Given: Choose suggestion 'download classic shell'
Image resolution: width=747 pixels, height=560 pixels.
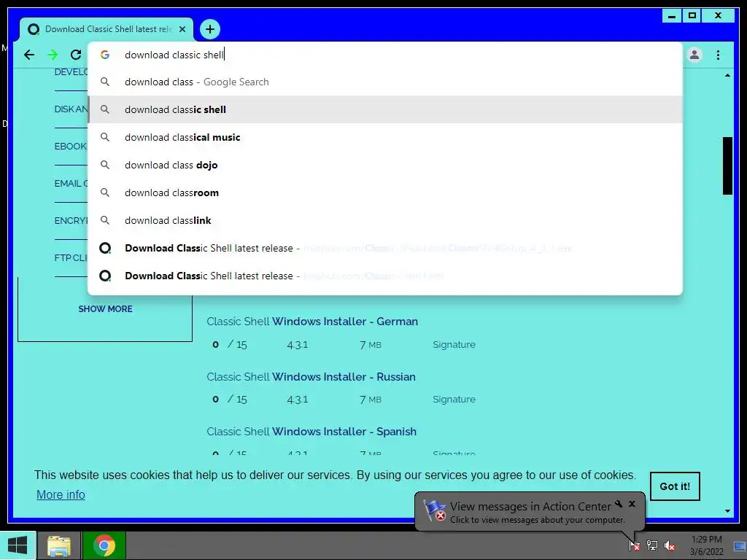Looking at the screenshot, I should coord(385,109).
